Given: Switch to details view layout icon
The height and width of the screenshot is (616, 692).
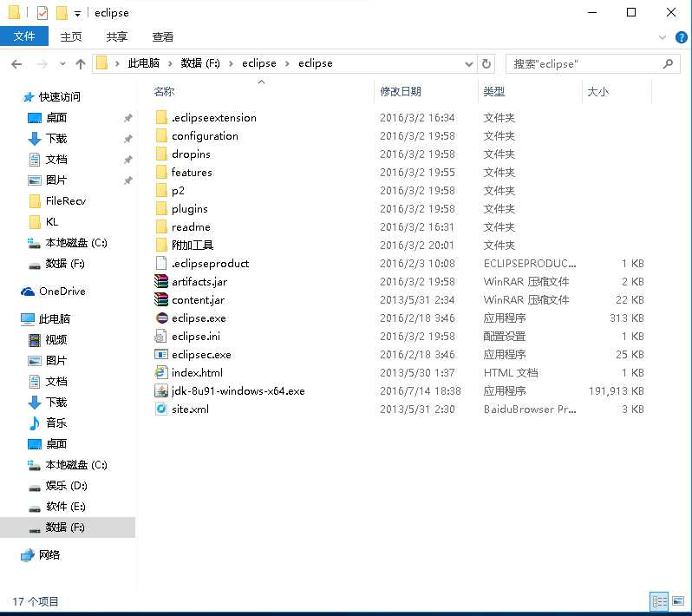Looking at the screenshot, I should click(659, 601).
